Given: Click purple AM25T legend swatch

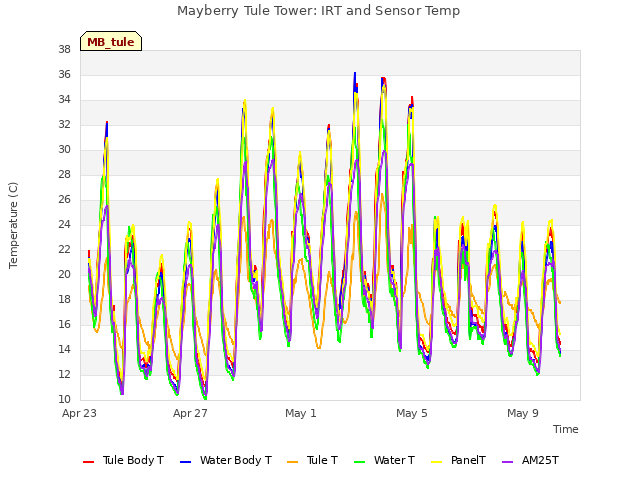Looking at the screenshot, I should (507, 462).
